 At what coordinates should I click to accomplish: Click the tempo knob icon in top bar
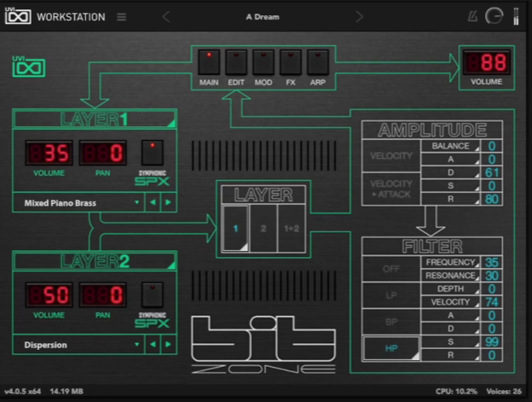point(494,16)
